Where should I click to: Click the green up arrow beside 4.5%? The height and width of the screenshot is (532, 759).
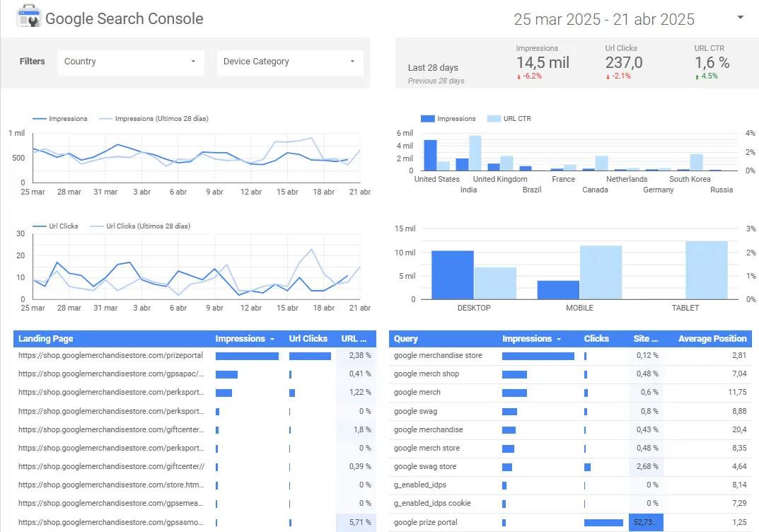(x=697, y=76)
